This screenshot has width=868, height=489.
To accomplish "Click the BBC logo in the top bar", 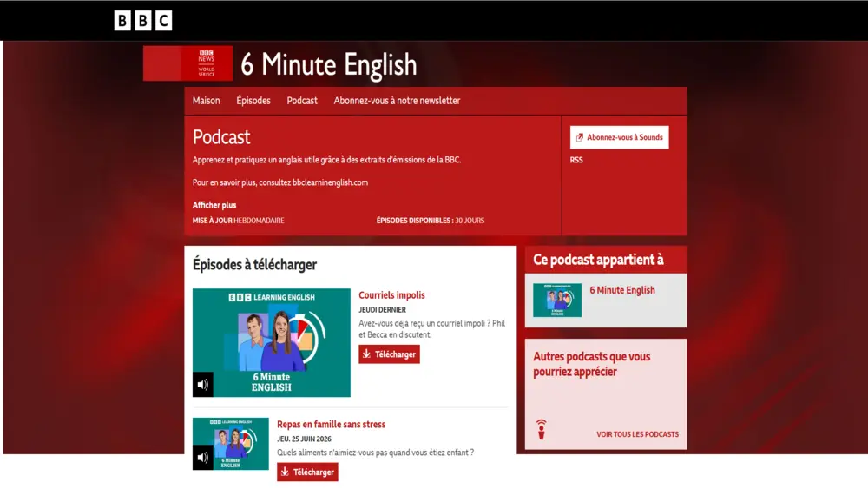I will click(x=143, y=21).
